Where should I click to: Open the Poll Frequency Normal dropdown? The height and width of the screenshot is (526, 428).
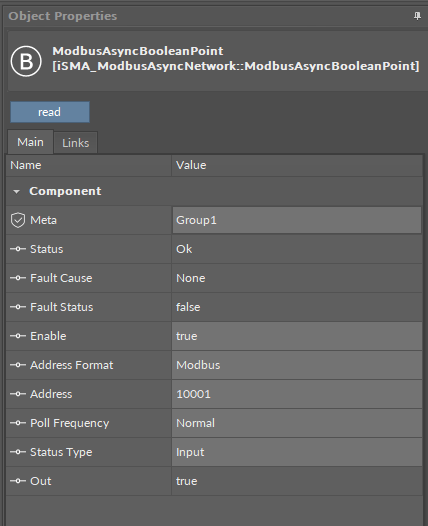pyautogui.click(x=297, y=423)
